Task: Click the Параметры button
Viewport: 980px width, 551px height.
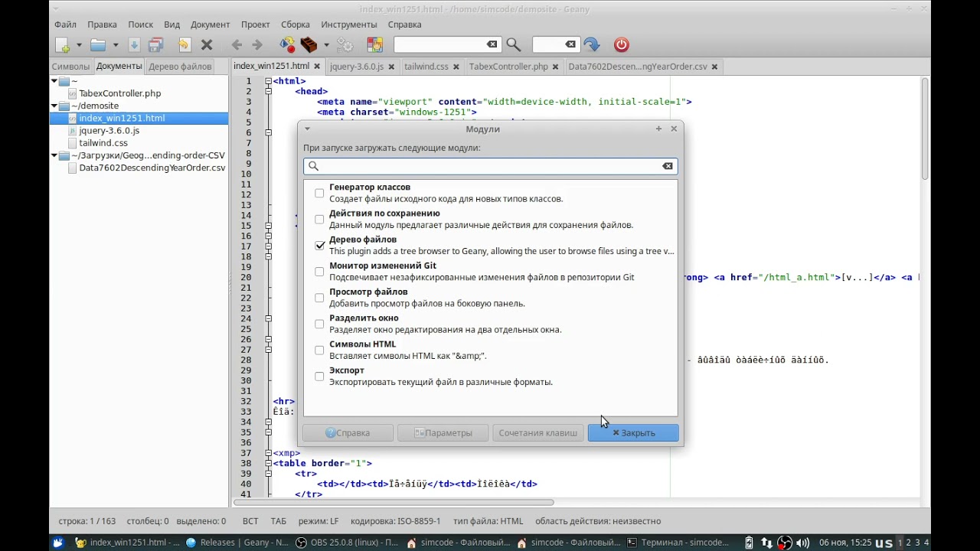Action: pos(443,433)
